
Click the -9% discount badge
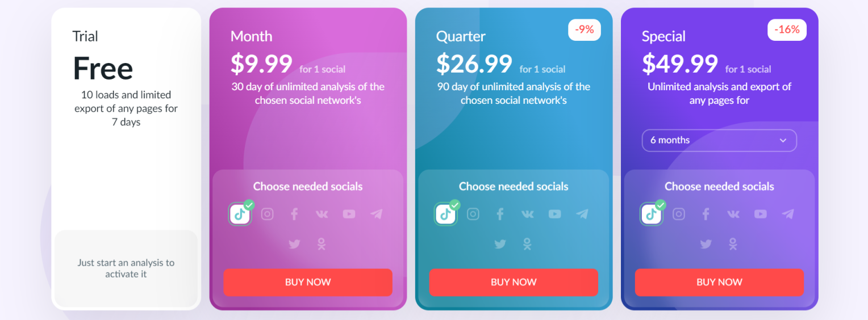[585, 30]
